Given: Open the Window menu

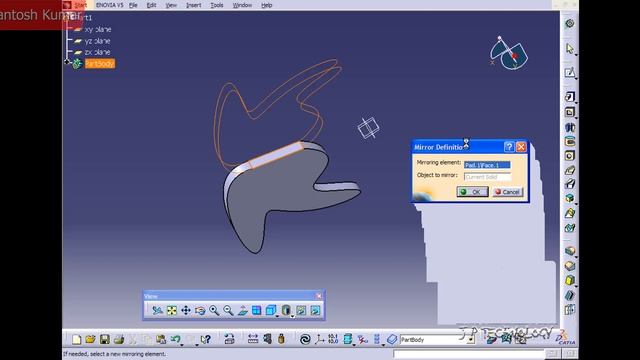Looking at the screenshot, I should 242,5.
